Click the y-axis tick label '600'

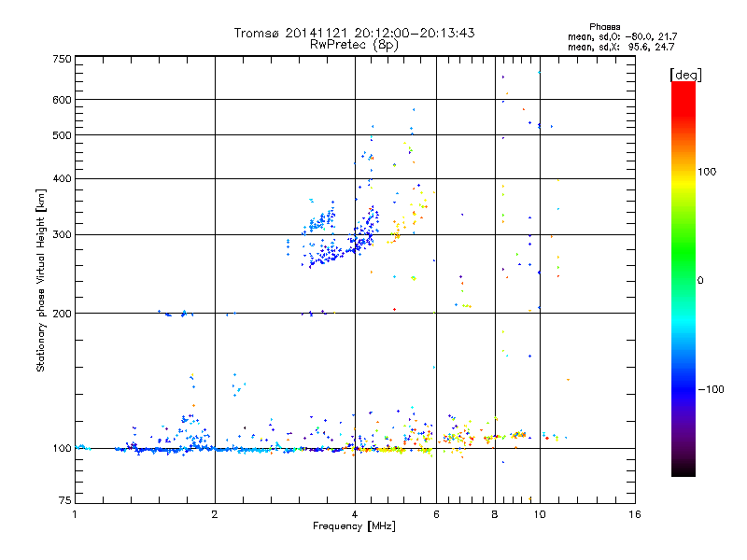click(62, 100)
